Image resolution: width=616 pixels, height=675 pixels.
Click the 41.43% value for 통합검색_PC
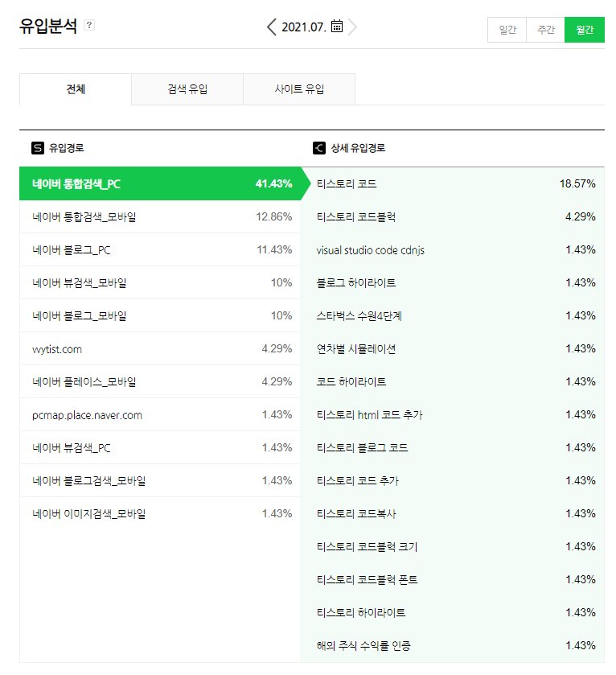[x=273, y=183]
